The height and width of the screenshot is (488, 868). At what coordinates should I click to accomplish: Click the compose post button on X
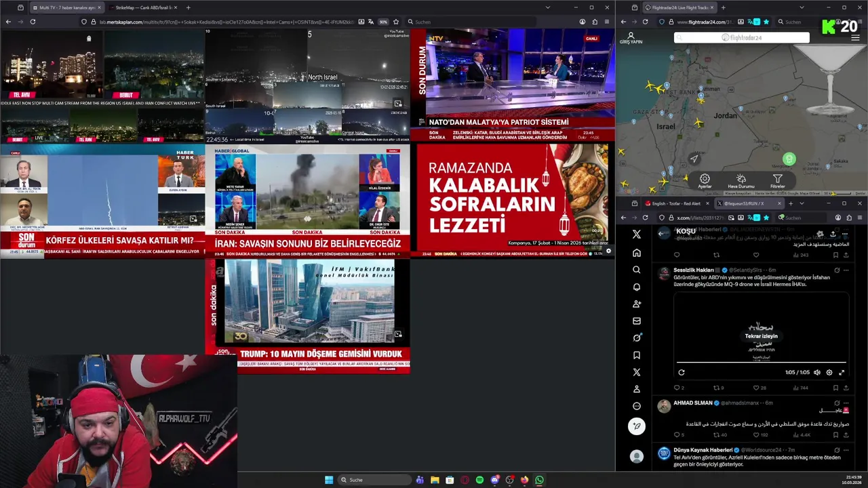[636, 426]
